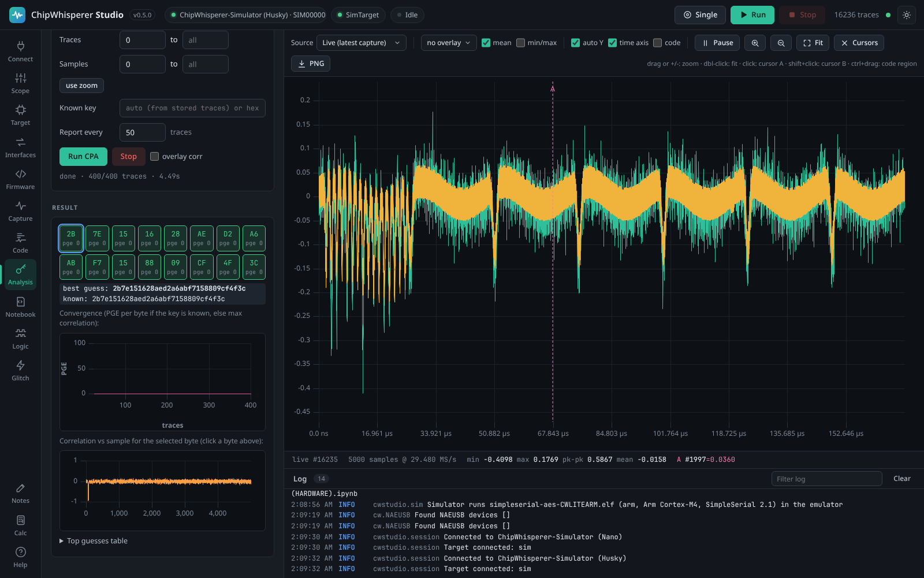Enable the overlay corr checkbox
This screenshot has height=578, width=924.
pos(154,157)
